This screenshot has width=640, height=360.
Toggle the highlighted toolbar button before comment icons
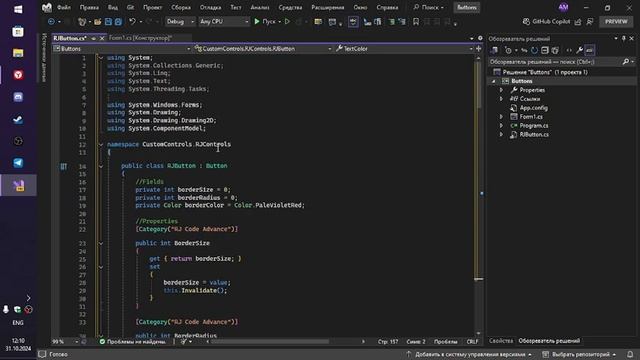pos(353,22)
